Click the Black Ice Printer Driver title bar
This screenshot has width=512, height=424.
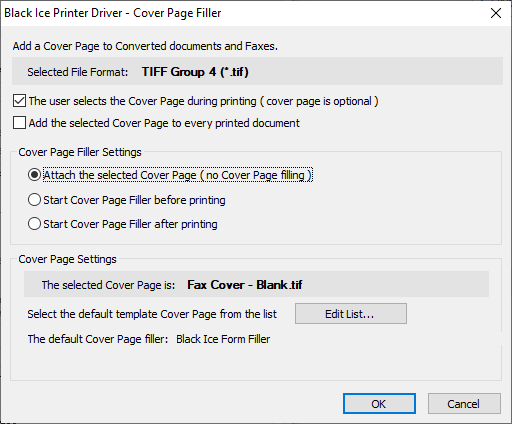(113, 13)
